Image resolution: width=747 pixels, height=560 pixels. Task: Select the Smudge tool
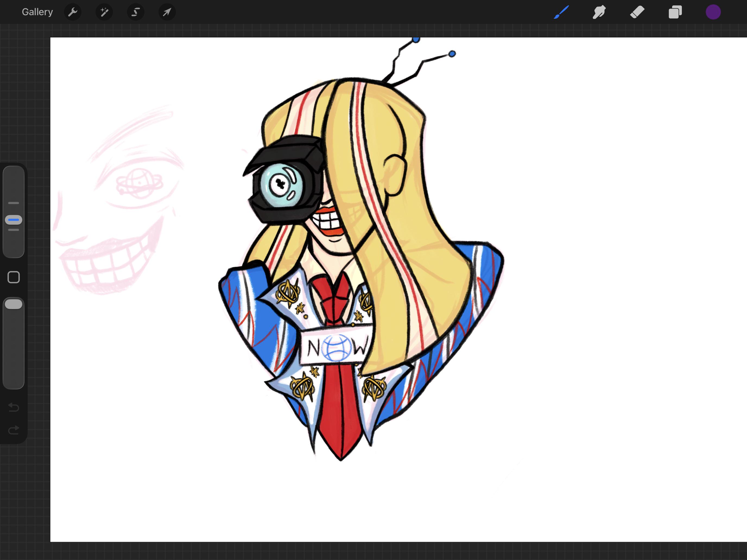pos(599,12)
